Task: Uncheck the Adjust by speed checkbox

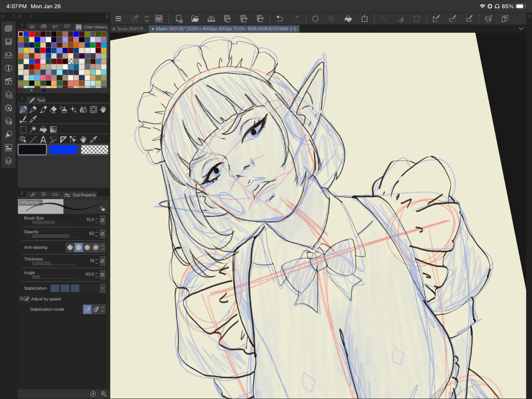Action: click(27, 299)
